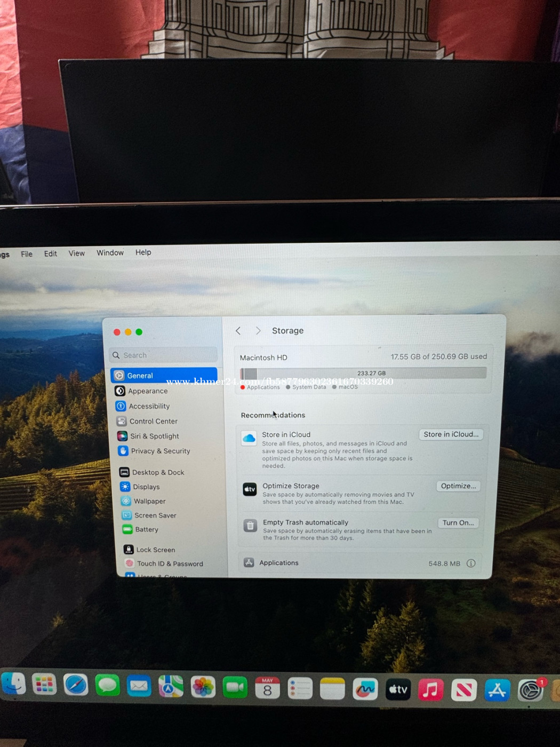Open App Store from the Dock

pyautogui.click(x=497, y=690)
